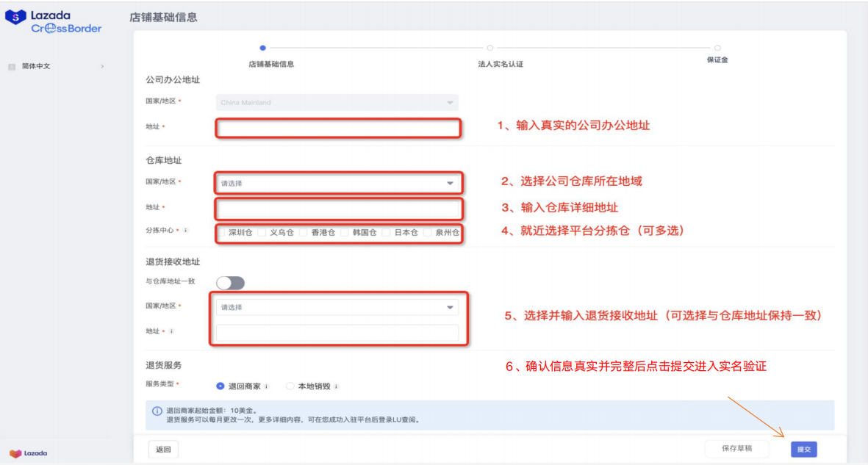Open the return address 国家/地区 dropdown

click(x=337, y=307)
